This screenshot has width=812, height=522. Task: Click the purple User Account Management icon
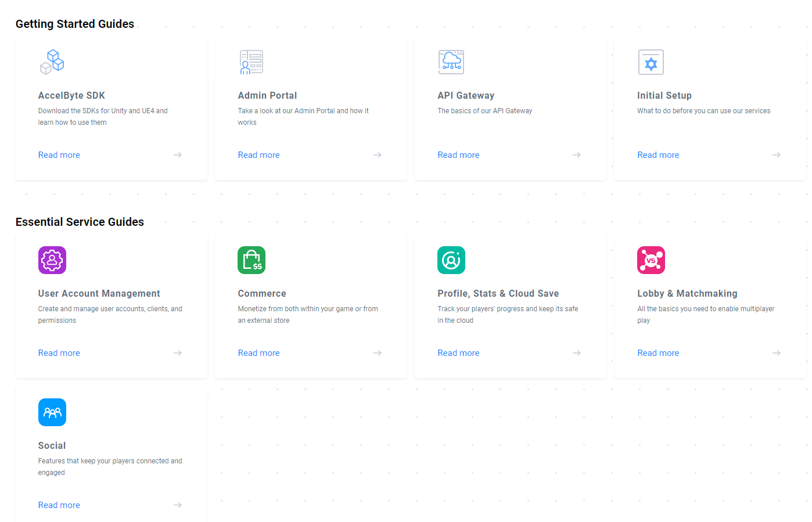52,260
